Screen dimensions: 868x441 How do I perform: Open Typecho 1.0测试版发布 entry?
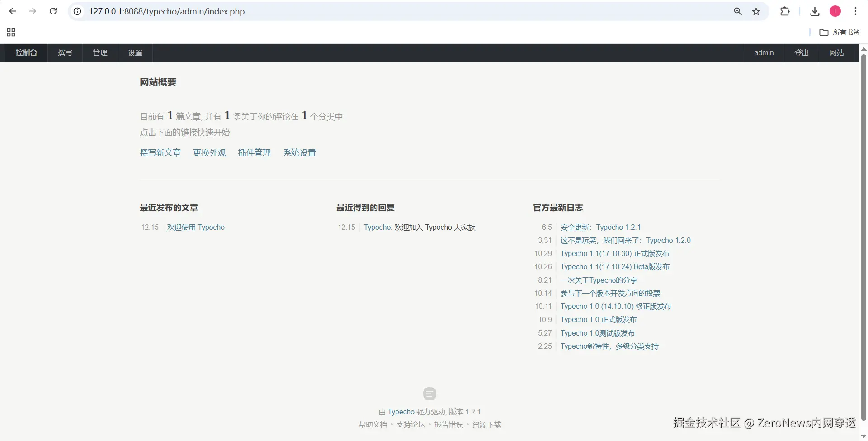point(598,333)
